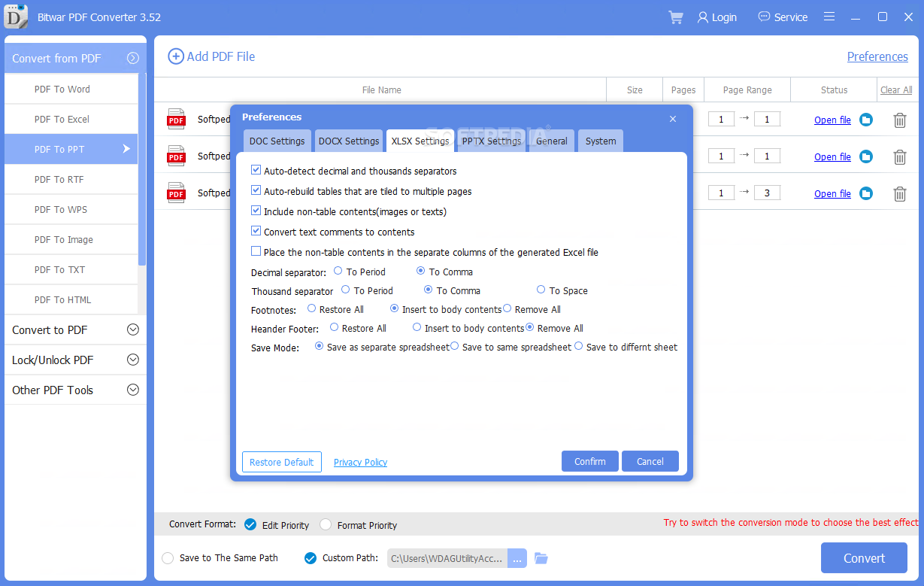
Task: Switch to the General tab
Action: [552, 141]
